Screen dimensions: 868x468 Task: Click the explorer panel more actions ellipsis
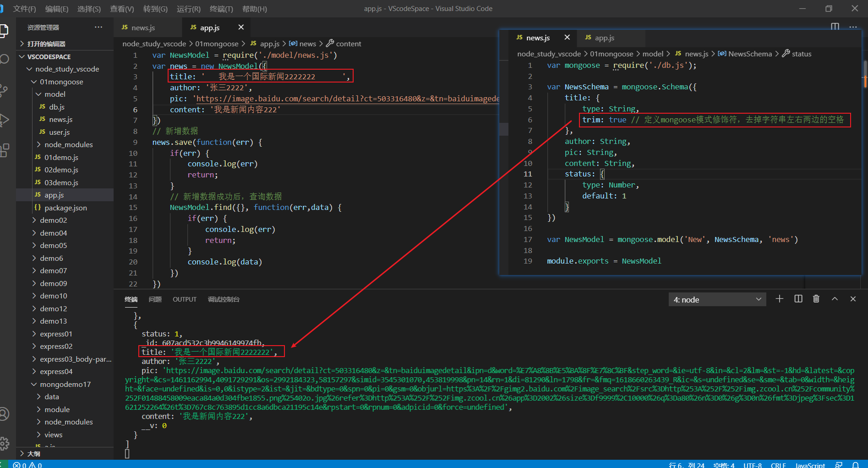tap(98, 28)
